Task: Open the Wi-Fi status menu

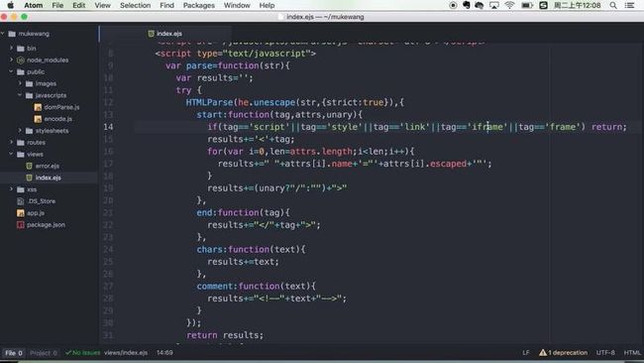Action: pyautogui.click(x=509, y=5)
